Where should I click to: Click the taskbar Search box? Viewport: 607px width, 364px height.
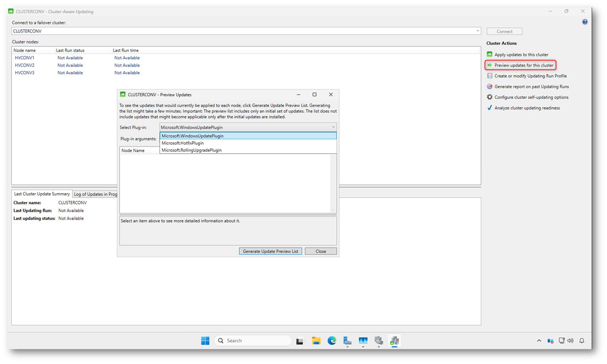[x=253, y=341]
